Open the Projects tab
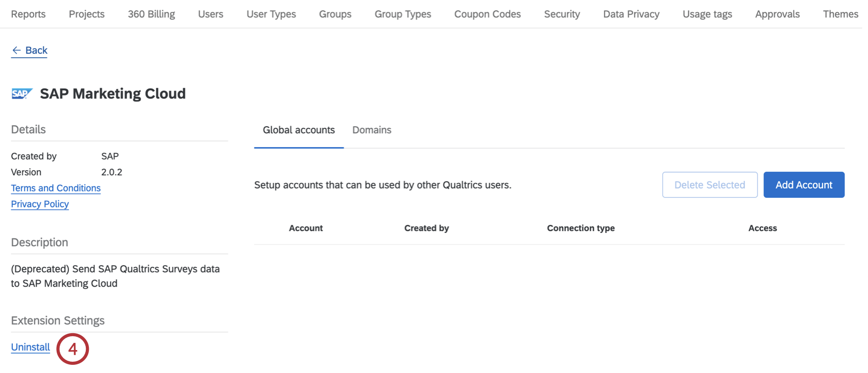 point(87,14)
